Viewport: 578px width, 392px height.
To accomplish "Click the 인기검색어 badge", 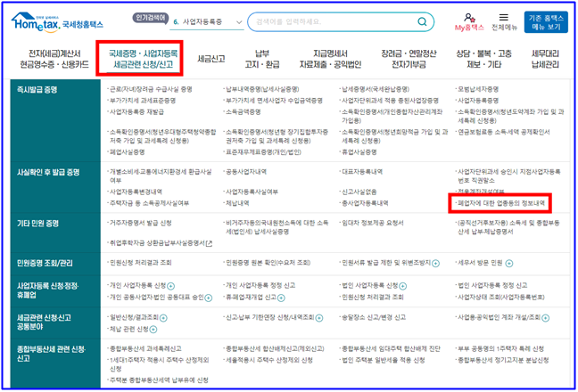I will click(151, 18).
